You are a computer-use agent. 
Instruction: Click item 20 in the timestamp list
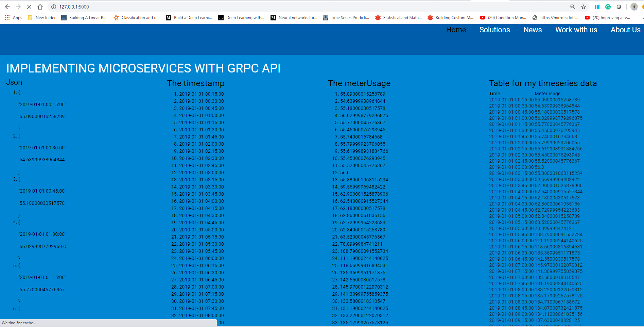202,230
